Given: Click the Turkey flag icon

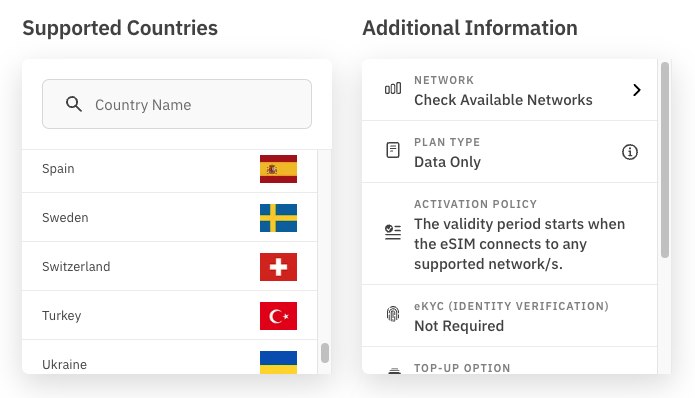Looking at the screenshot, I should click(278, 316).
